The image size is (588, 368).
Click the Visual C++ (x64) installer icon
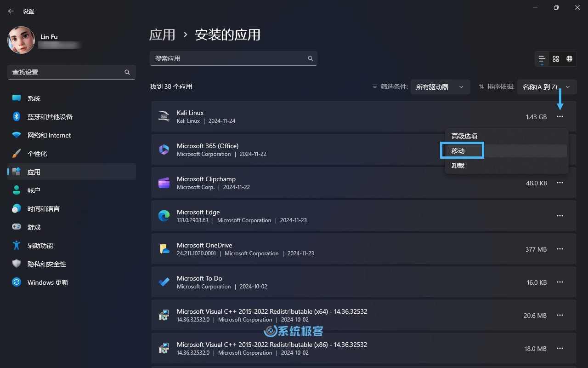[164, 315]
